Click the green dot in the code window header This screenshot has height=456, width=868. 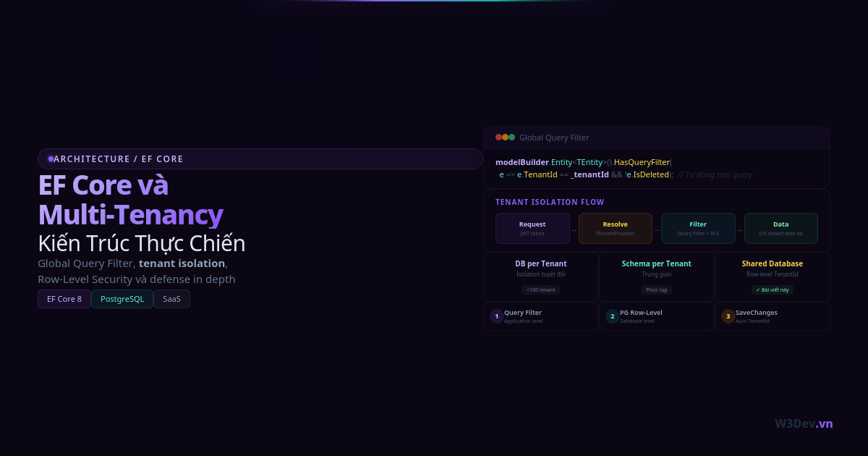tap(511, 138)
